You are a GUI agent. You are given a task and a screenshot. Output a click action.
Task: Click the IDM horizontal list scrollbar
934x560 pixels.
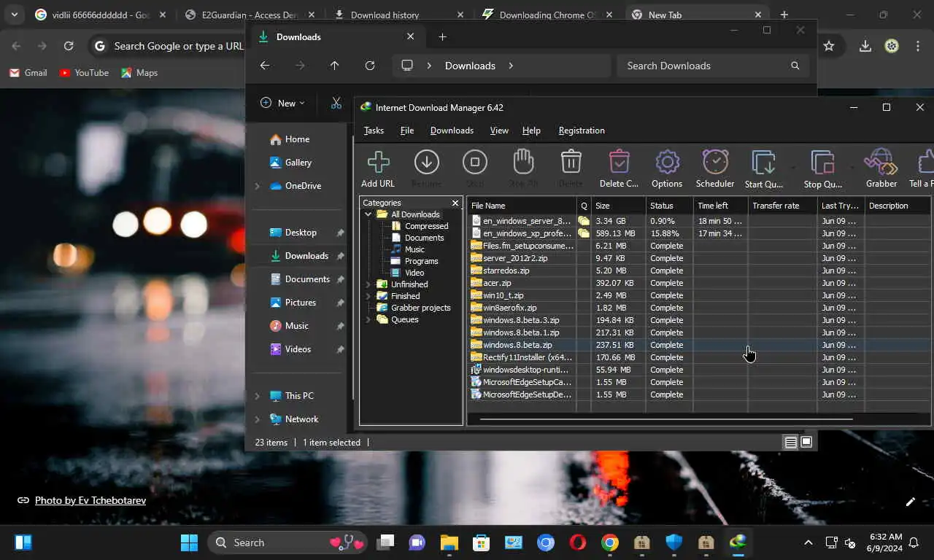[x=666, y=419]
